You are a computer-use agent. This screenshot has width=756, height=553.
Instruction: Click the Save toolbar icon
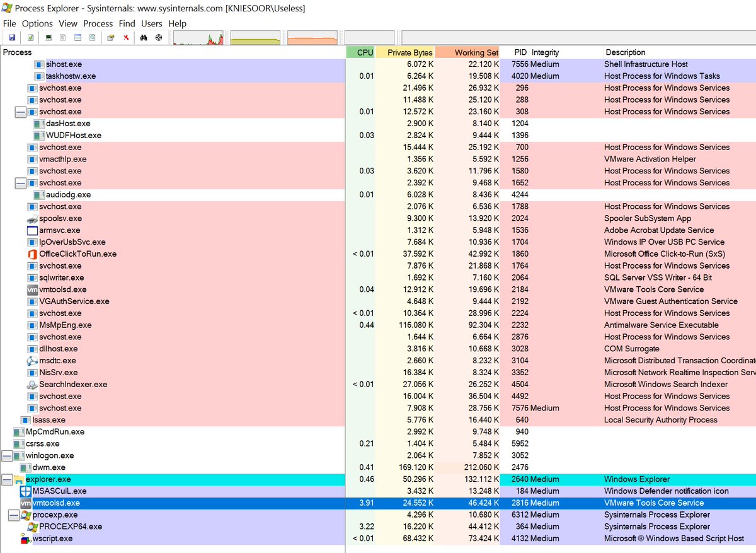(11, 38)
